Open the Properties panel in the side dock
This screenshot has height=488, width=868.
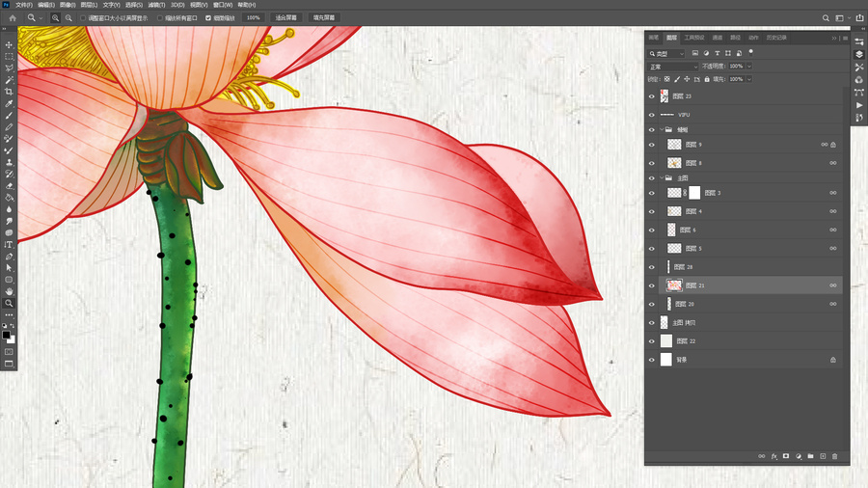[x=859, y=41]
